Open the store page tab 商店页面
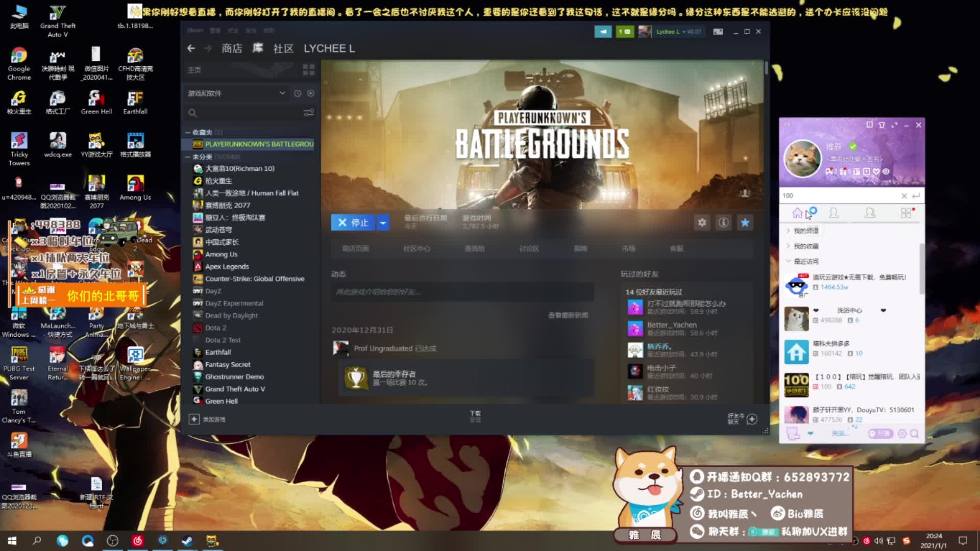The width and height of the screenshot is (980, 551). 355,248
